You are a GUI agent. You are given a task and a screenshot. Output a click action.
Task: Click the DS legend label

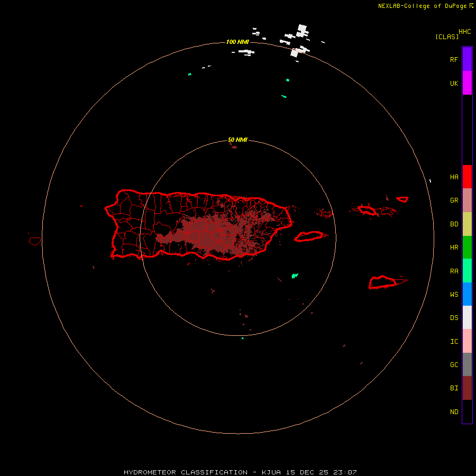[x=454, y=318]
